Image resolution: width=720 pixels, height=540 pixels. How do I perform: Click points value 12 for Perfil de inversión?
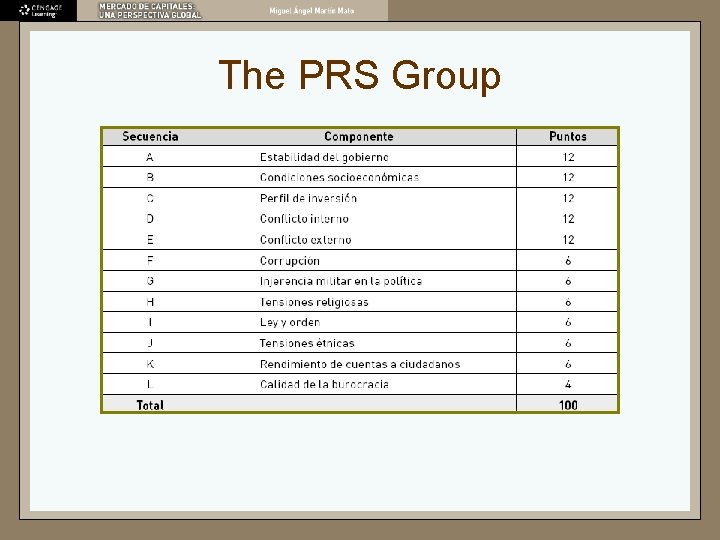click(x=568, y=198)
